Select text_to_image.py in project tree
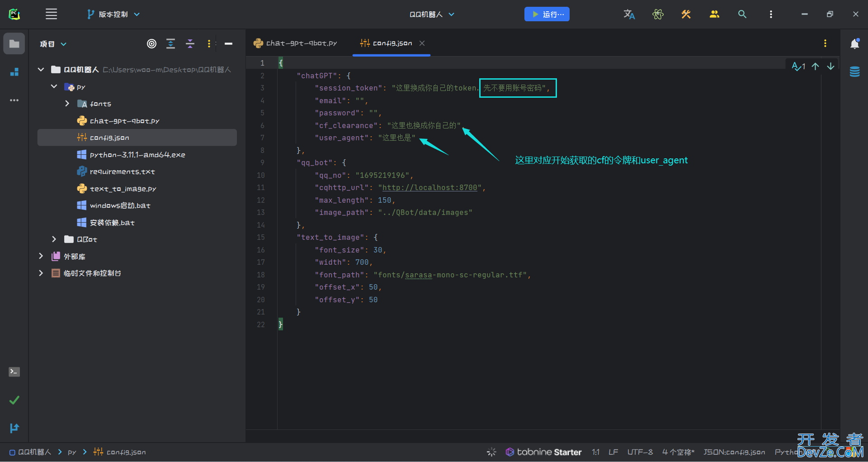 [123, 189]
